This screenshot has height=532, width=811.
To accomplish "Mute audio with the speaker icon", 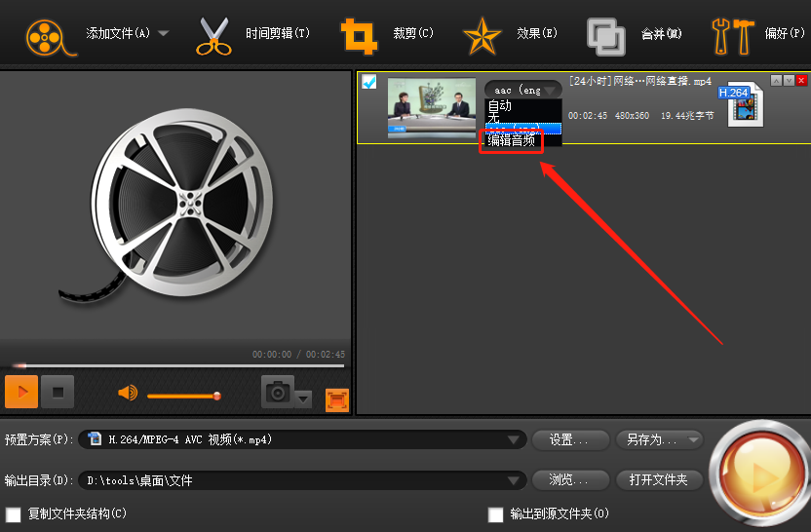I will tap(128, 393).
